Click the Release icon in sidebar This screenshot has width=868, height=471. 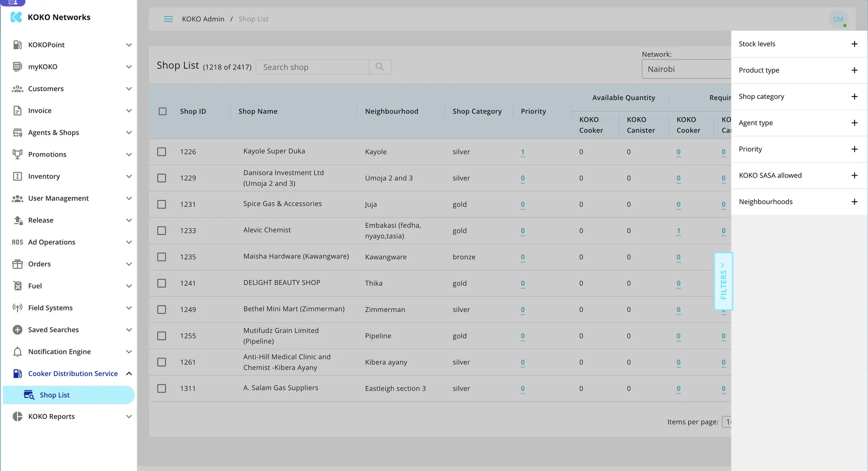[18, 220]
